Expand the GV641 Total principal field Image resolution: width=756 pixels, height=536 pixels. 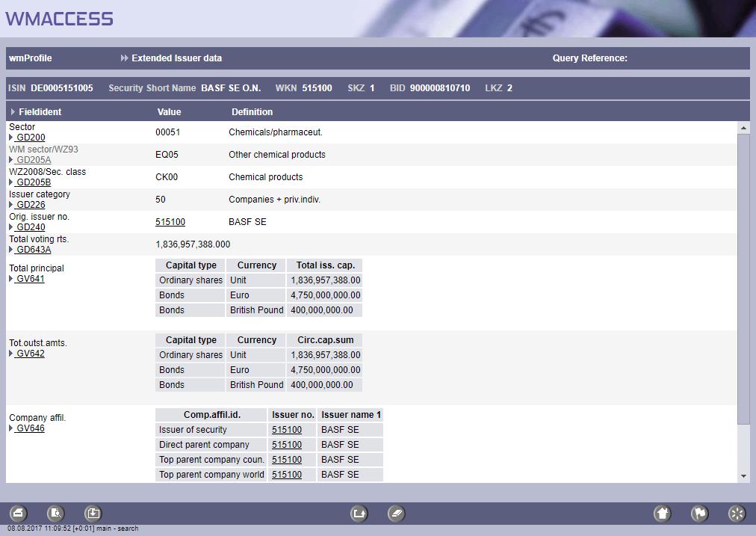(30, 279)
